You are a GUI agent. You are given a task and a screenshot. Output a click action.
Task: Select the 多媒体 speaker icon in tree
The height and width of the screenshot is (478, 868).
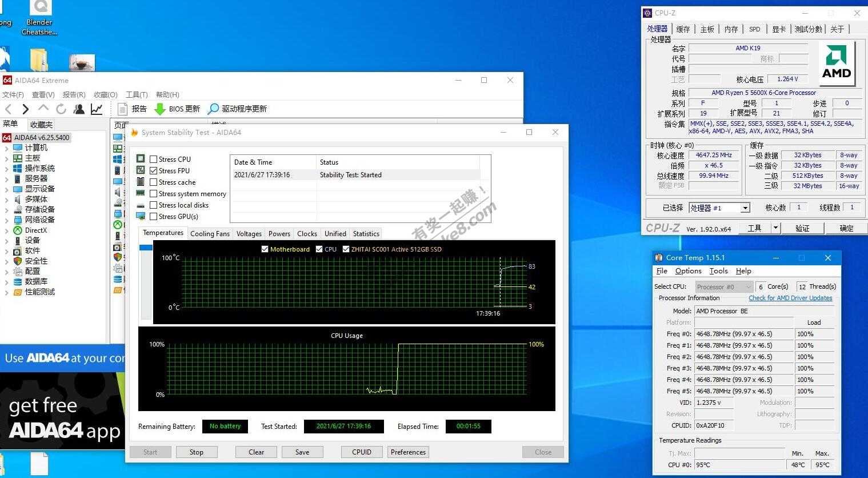point(18,199)
